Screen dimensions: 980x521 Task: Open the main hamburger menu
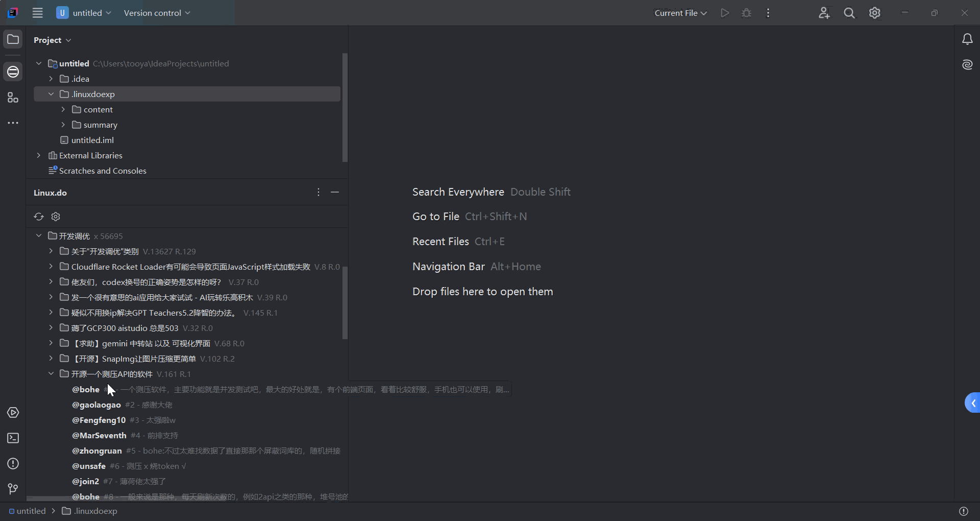(x=37, y=13)
